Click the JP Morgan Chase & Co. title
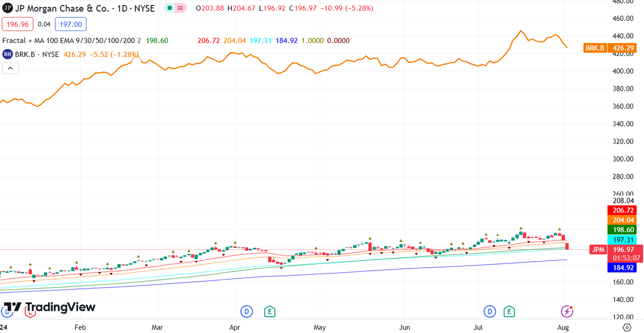 click(62, 8)
